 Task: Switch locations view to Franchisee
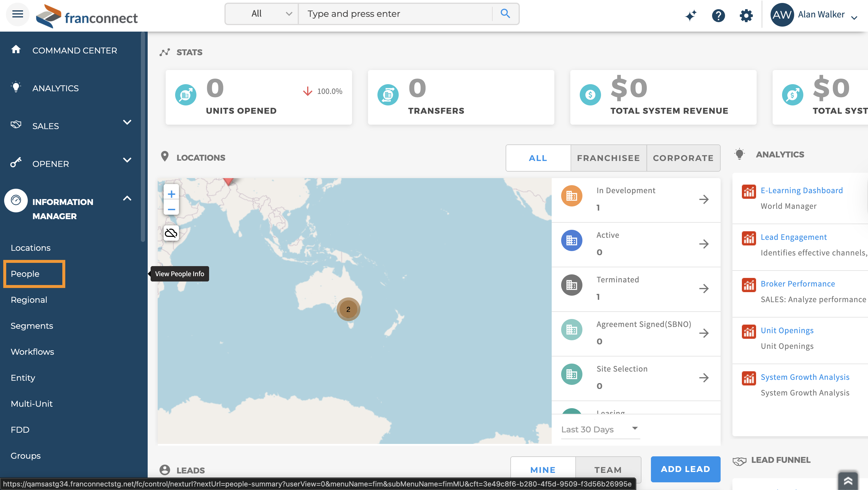(608, 158)
